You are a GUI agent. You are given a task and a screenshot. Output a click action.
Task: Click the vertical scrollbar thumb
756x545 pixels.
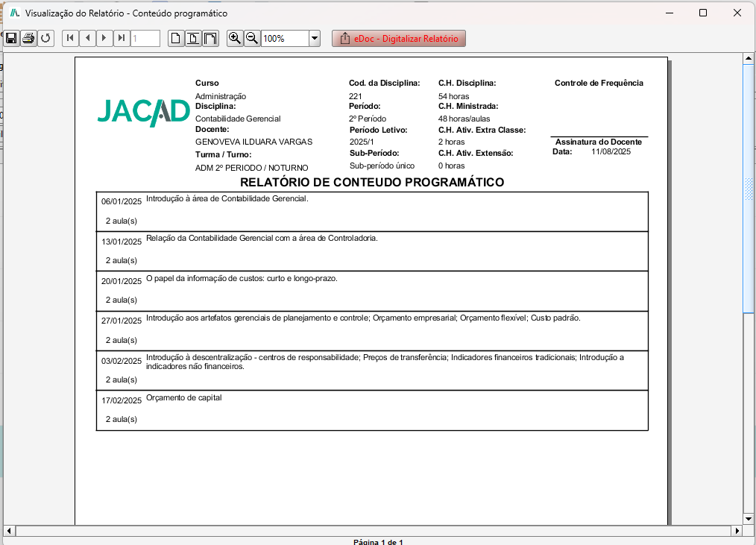749,189
